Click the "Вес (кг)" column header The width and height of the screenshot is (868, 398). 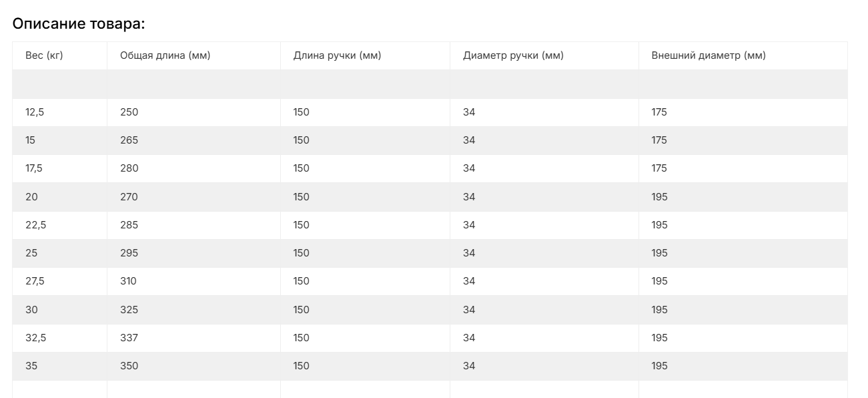pos(44,55)
